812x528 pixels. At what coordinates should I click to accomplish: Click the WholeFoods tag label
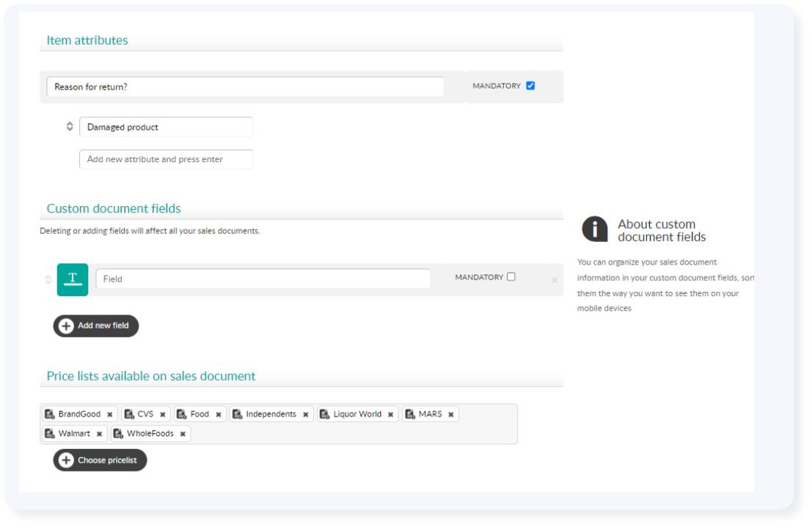coord(150,433)
